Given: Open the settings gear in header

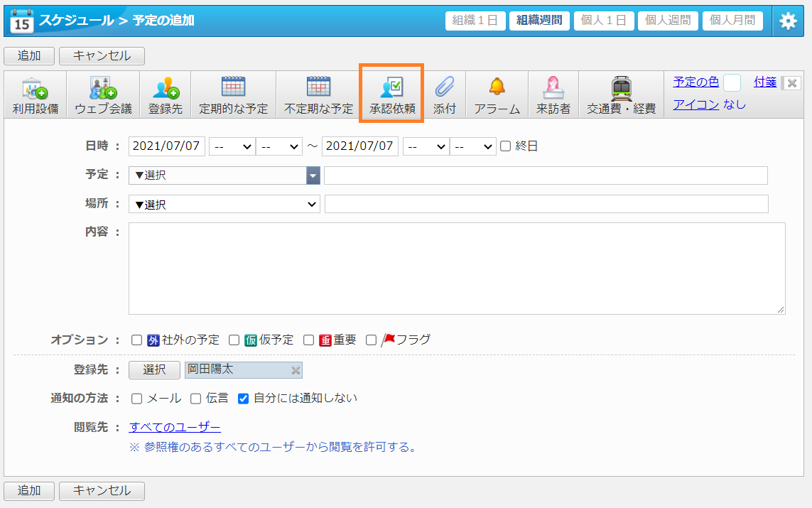Looking at the screenshot, I should 788,21.
